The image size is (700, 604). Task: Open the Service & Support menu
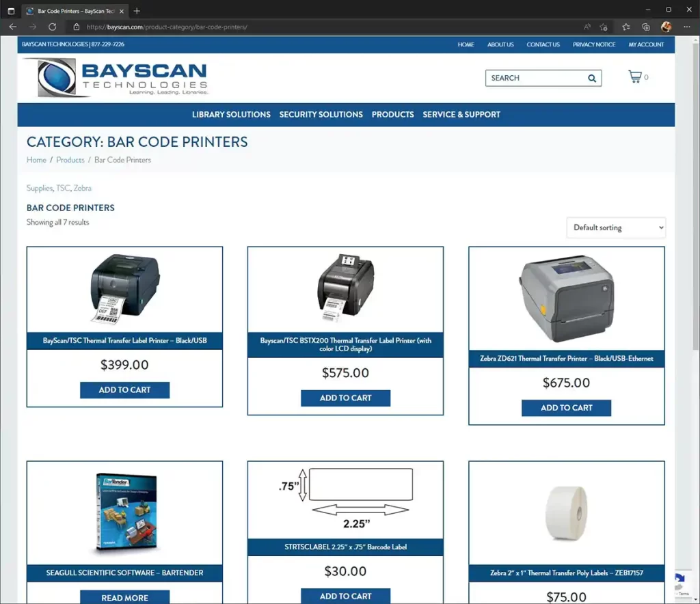[x=461, y=115]
